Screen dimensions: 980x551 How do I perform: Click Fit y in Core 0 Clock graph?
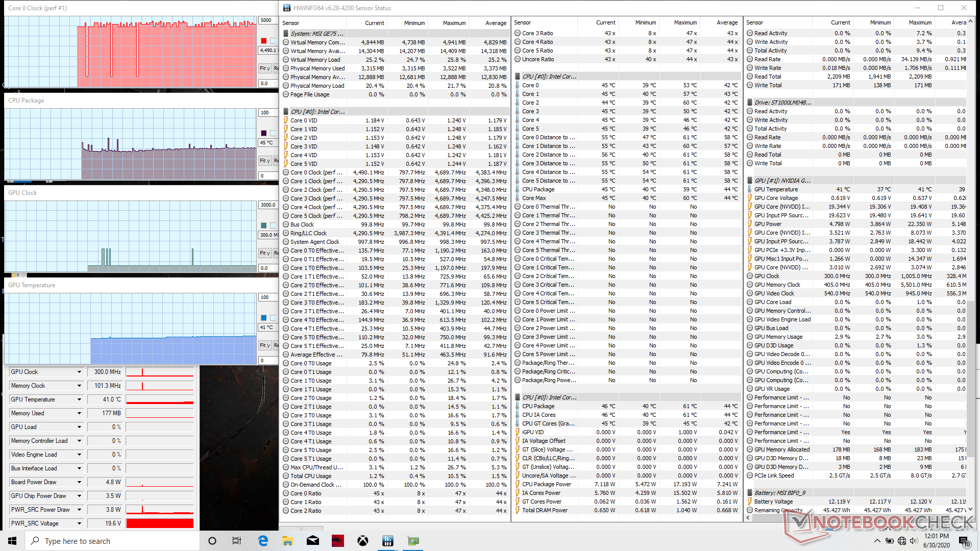[264, 68]
